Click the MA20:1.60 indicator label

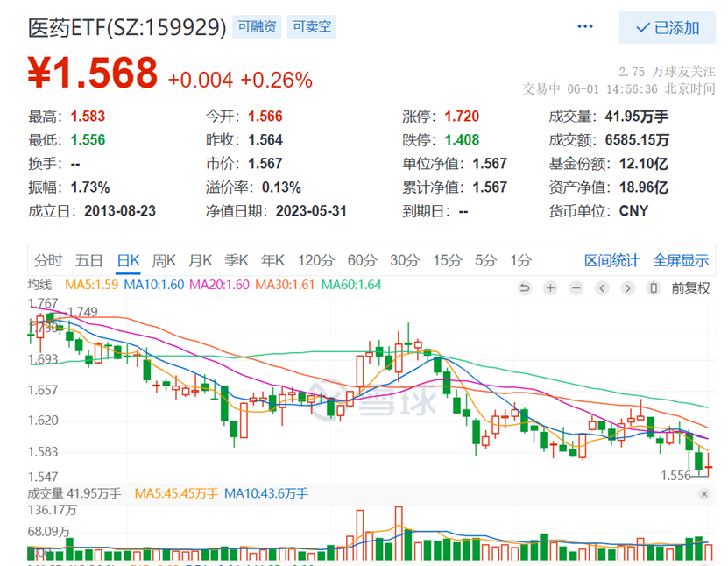point(219,285)
